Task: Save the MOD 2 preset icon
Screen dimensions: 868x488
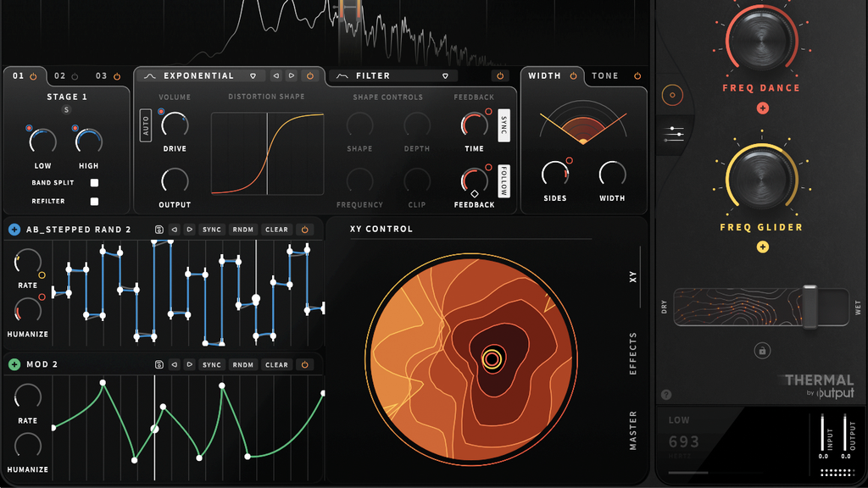Action: click(159, 364)
